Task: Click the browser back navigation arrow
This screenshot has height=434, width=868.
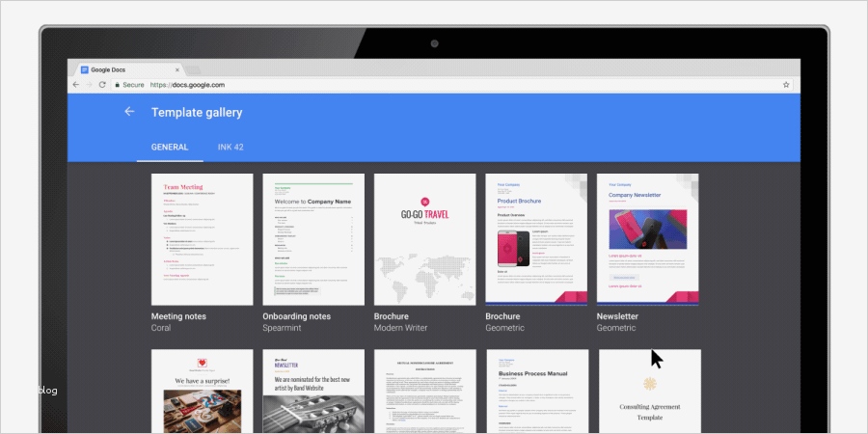Action: point(76,85)
